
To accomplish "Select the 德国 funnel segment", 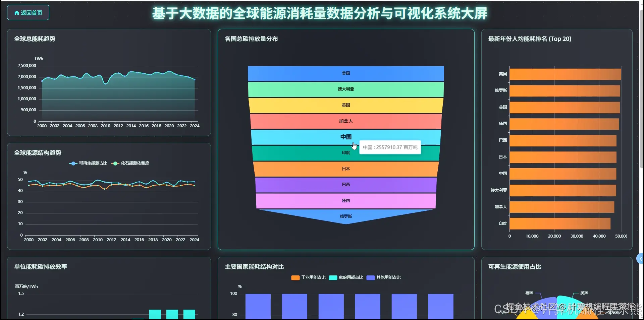I will [346, 201].
